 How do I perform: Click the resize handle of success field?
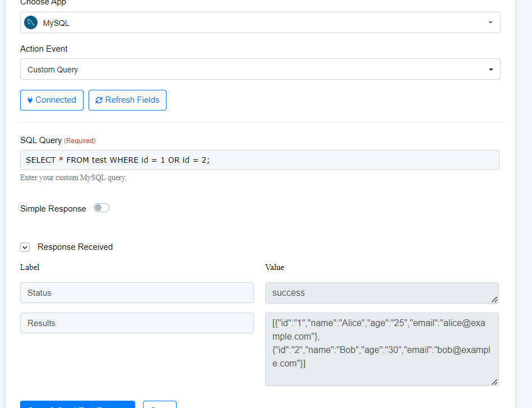(x=494, y=300)
